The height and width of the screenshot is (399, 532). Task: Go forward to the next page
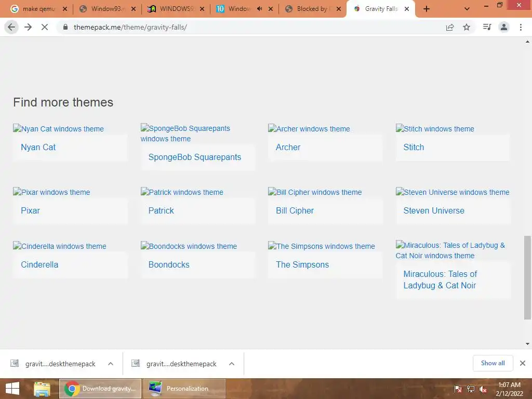[x=28, y=27]
